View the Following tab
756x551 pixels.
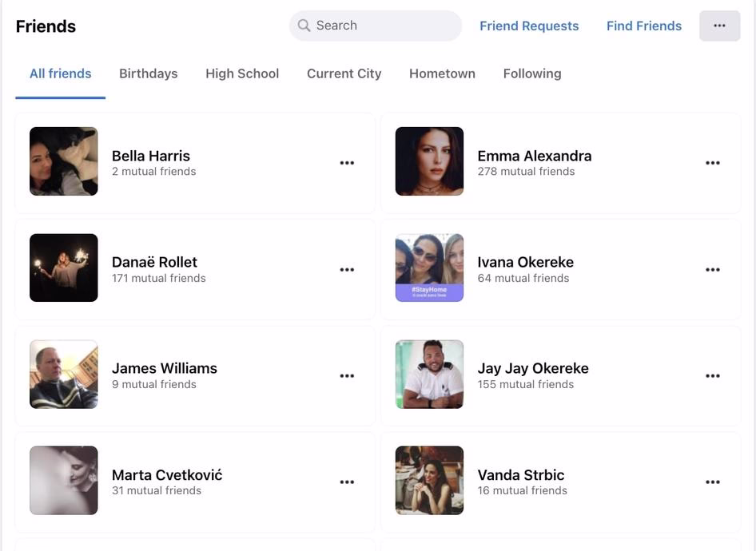[531, 73]
